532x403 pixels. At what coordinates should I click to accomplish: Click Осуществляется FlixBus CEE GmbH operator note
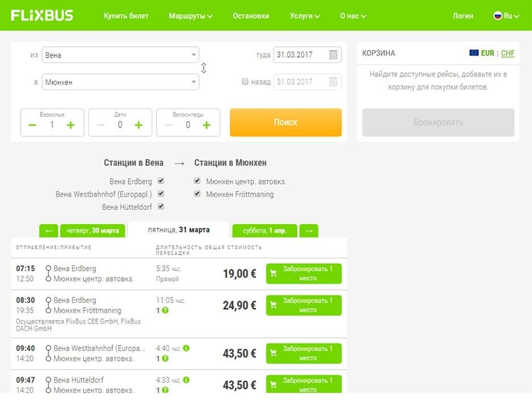pos(78,325)
